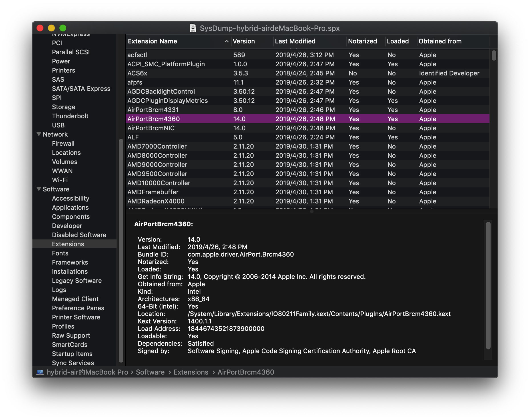Viewport: 530px width, 420px height.
Task: Select the Thunderbolt item in sidebar
Action: [x=70, y=116]
